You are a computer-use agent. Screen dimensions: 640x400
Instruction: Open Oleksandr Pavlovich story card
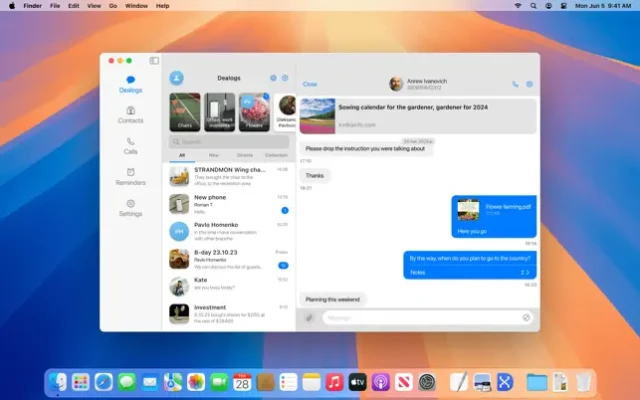[x=285, y=112]
